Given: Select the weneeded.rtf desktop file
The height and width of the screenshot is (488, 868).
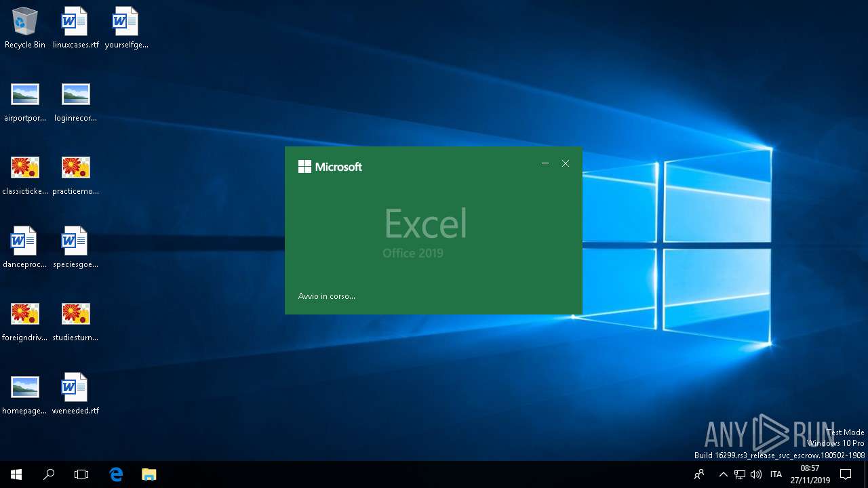Looking at the screenshot, I should point(75,394).
